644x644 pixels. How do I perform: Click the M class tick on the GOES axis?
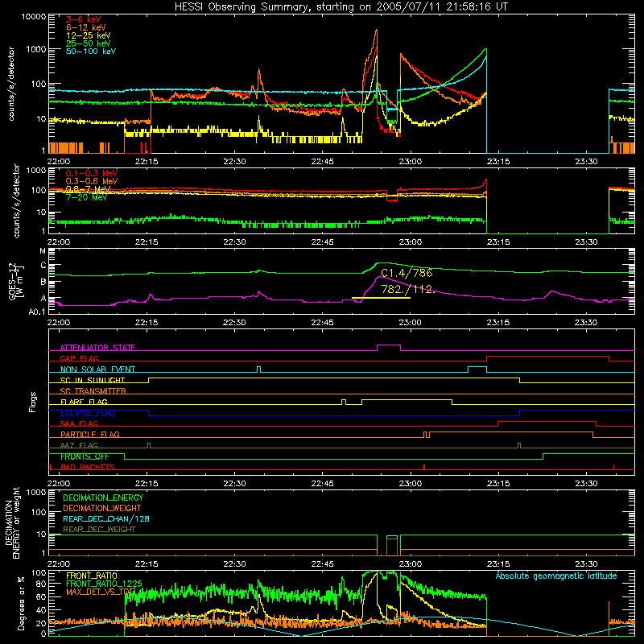coord(43,250)
